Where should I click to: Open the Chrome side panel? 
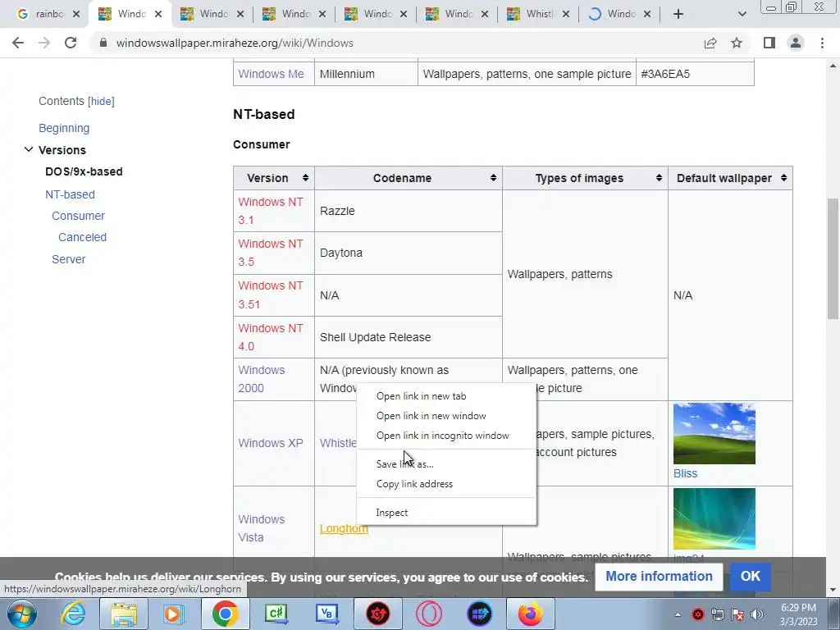coord(769,43)
